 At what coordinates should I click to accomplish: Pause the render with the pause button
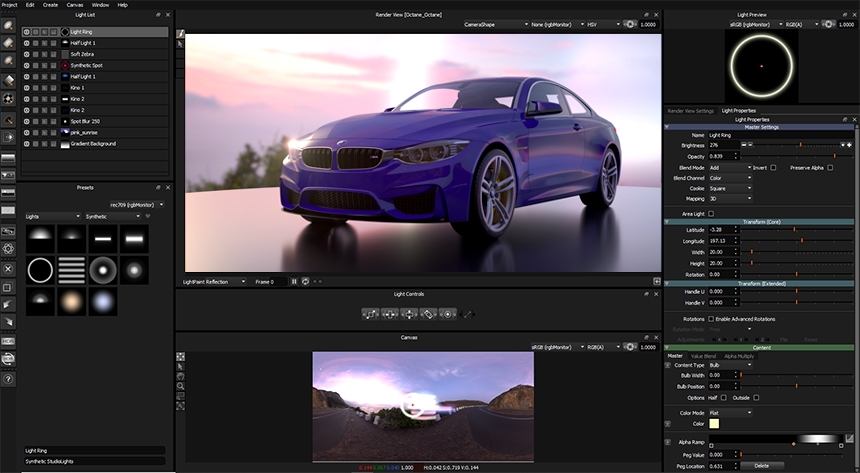click(x=294, y=281)
